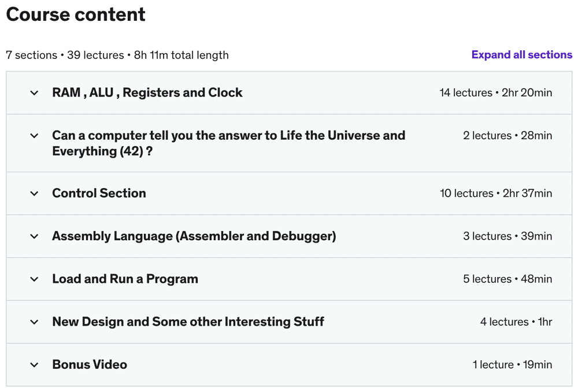Click the Control Section chevron arrow
Viewport: 578px width, 392px height.
pyautogui.click(x=34, y=193)
